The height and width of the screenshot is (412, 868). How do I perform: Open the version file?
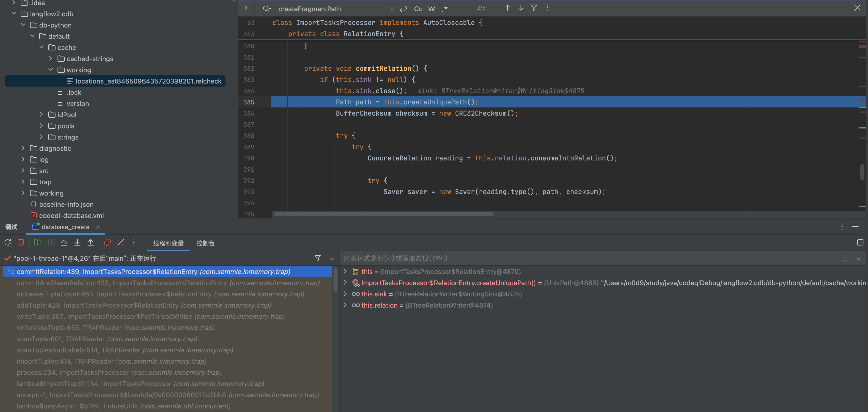tap(77, 103)
